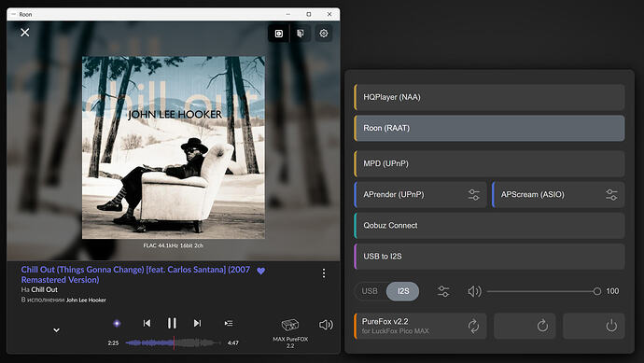The image size is (644, 363).
Task: Switch output to I2S
Action: pyautogui.click(x=403, y=291)
